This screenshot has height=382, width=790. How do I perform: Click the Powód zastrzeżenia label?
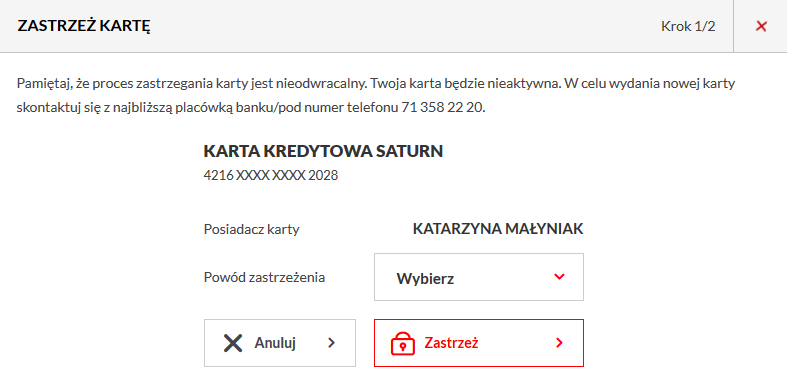click(264, 277)
